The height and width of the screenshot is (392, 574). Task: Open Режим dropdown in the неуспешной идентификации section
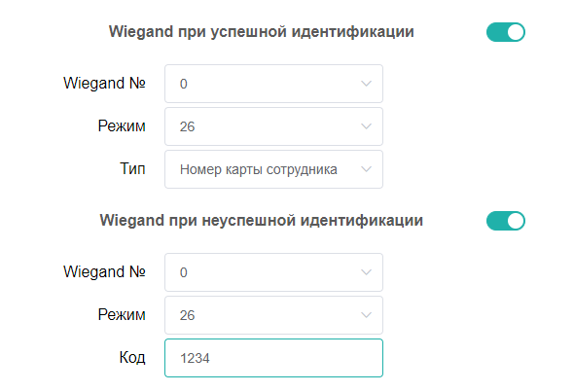273,315
